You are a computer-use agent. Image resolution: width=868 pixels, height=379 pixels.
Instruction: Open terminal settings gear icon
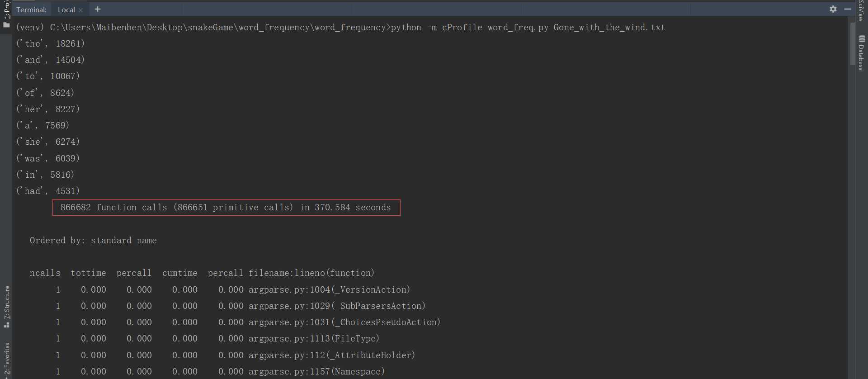pyautogui.click(x=833, y=9)
